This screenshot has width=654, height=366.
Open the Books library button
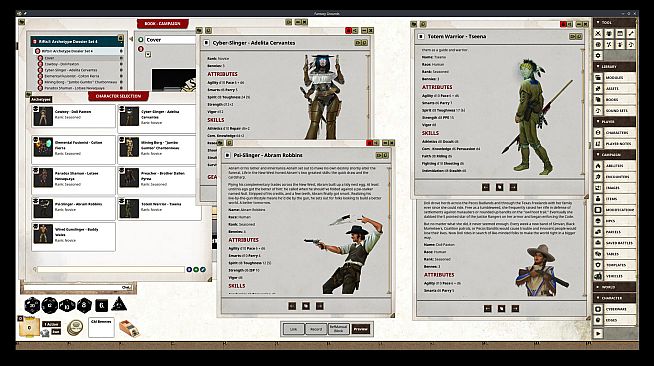coord(615,100)
